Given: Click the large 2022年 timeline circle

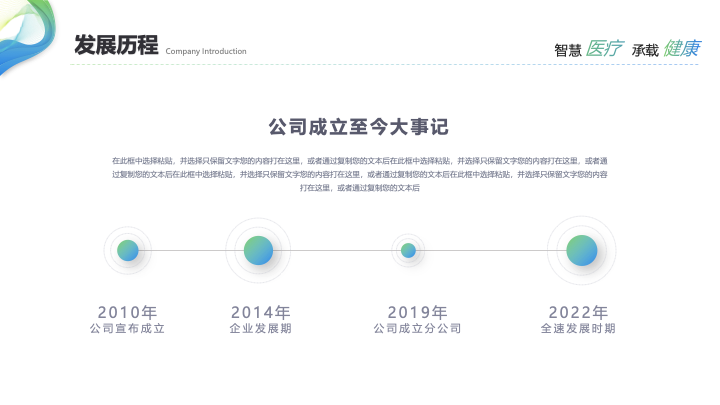Looking at the screenshot, I should pos(581,250).
